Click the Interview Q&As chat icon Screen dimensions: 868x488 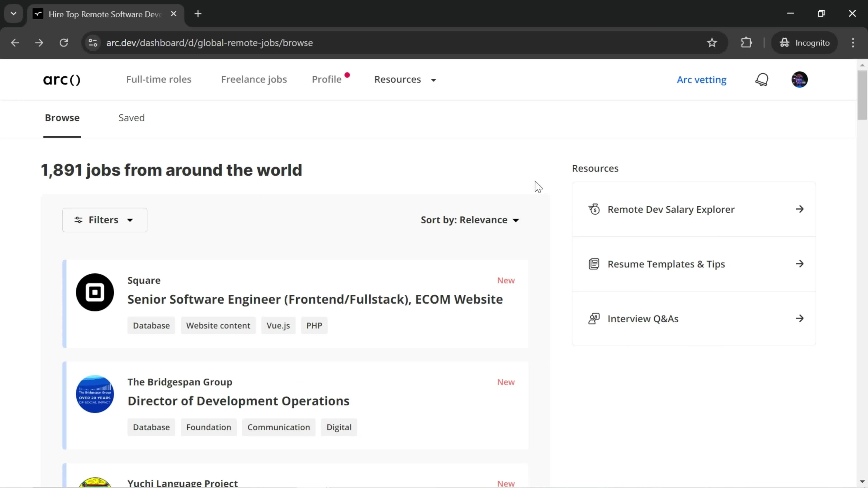(x=594, y=318)
